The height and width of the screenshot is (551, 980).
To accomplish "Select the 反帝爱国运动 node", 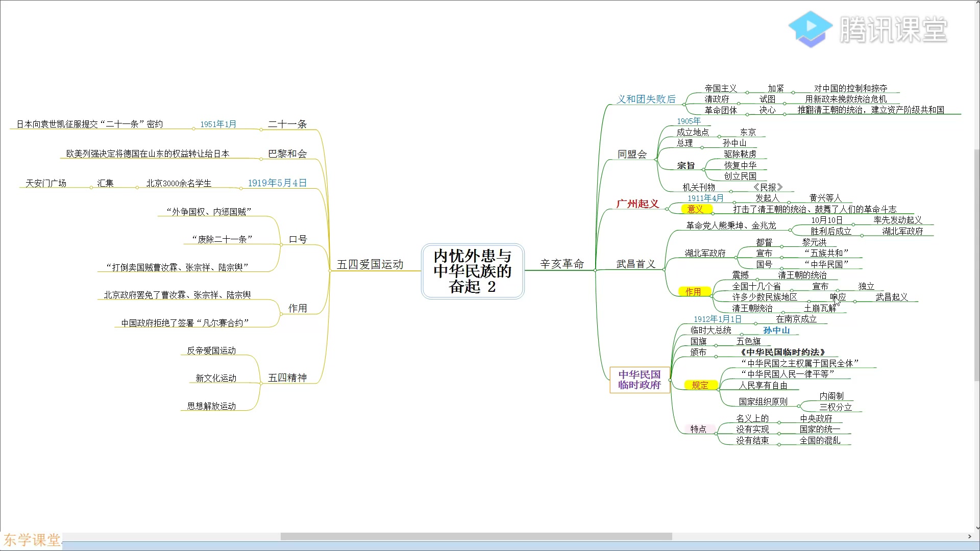I will [x=211, y=350].
